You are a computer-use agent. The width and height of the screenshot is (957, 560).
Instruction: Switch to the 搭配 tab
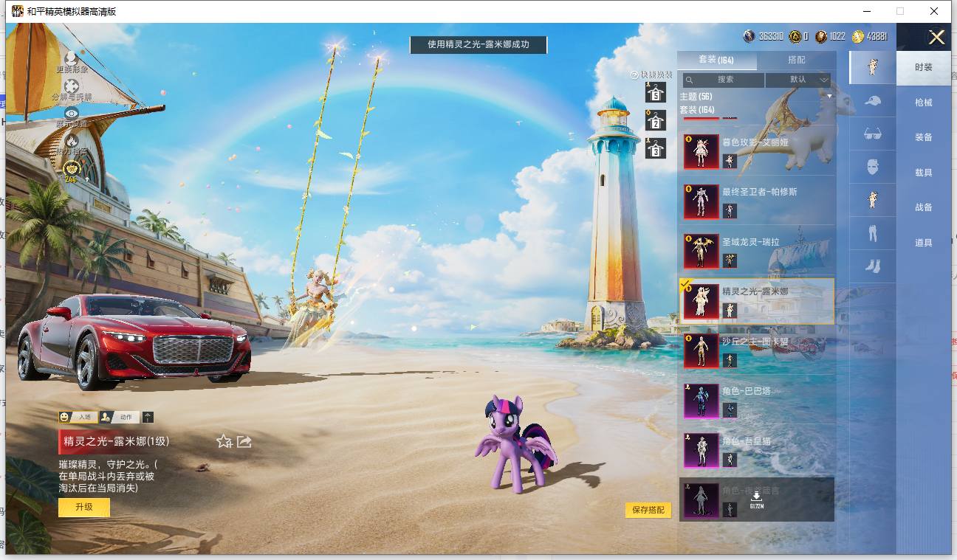pyautogui.click(x=797, y=60)
